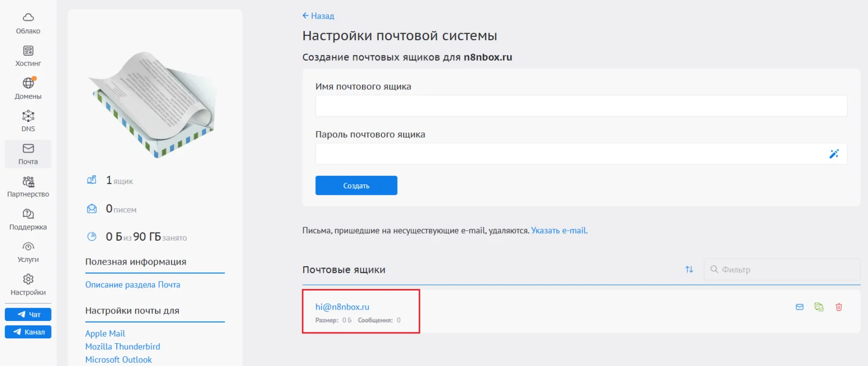Viewport: 868px width, 366px height.
Task: Open the Поддержка section
Action: coord(28,220)
